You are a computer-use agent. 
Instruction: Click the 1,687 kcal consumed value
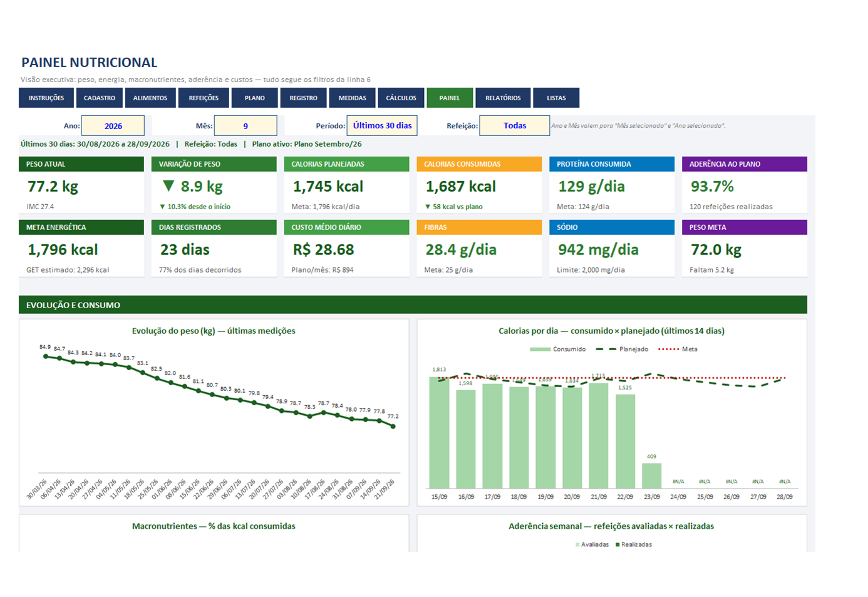pyautogui.click(x=461, y=186)
